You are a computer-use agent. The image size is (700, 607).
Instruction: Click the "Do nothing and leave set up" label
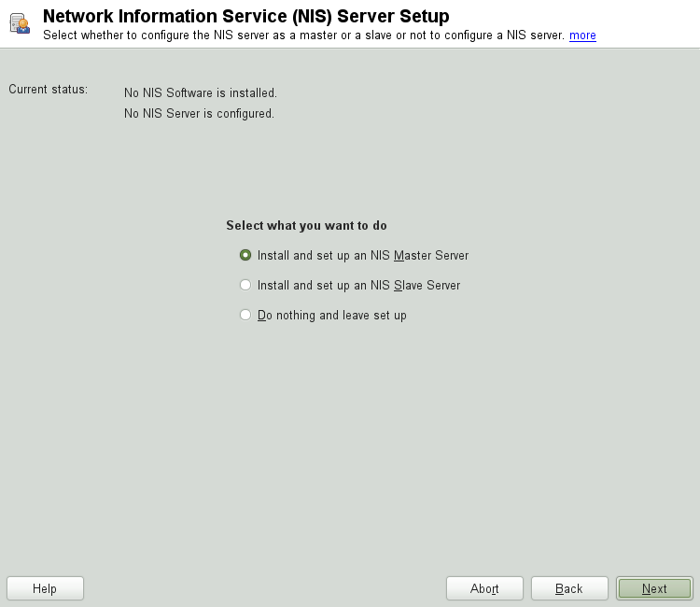point(332,315)
